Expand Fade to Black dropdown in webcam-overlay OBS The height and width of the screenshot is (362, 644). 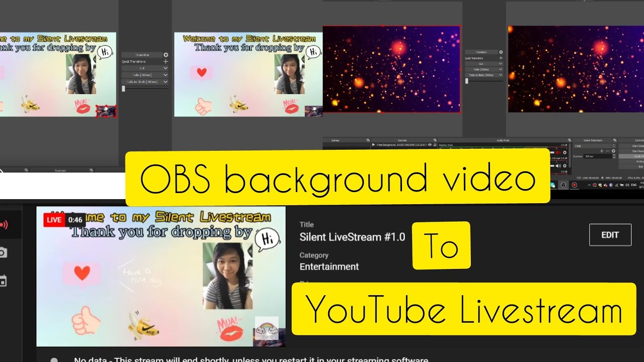[166, 81]
